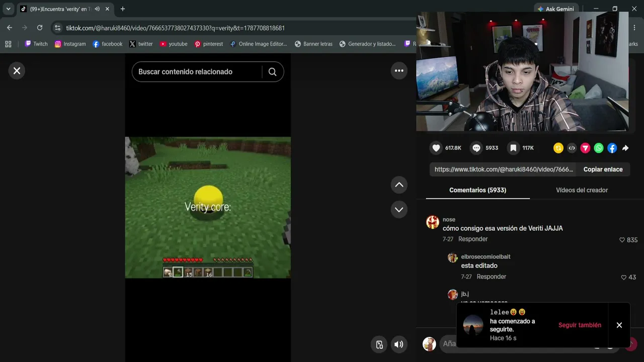Open the username 'nose' profile link
The image size is (644, 362).
pyautogui.click(x=449, y=219)
